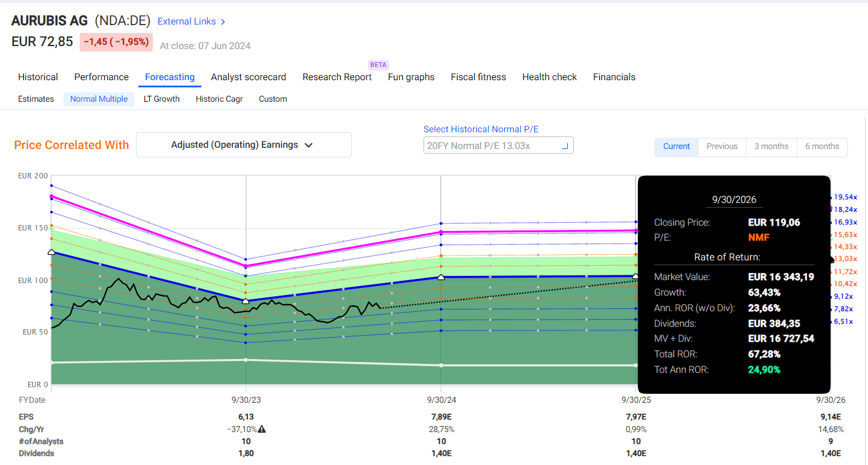Click the BETA badge above Research Report

379,65
